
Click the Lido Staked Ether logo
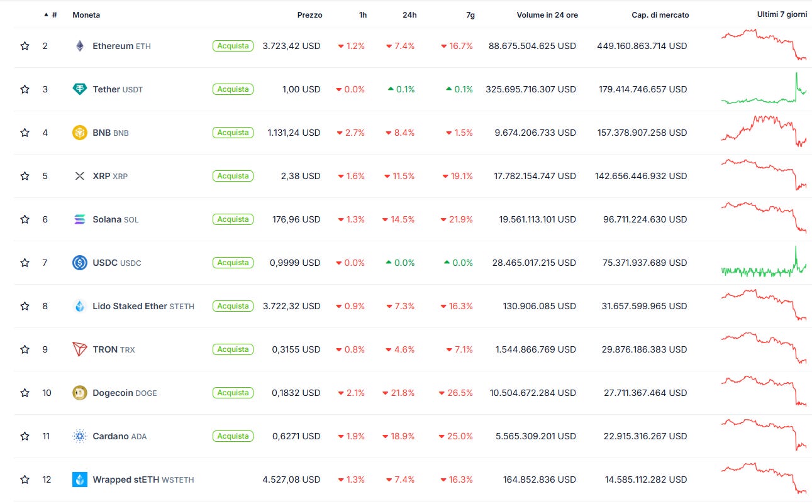click(x=80, y=306)
